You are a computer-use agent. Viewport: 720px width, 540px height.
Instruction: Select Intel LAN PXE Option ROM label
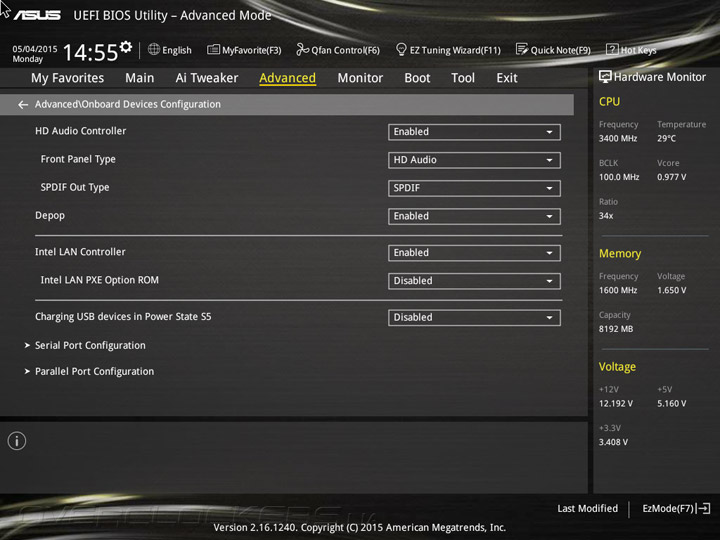pos(100,280)
